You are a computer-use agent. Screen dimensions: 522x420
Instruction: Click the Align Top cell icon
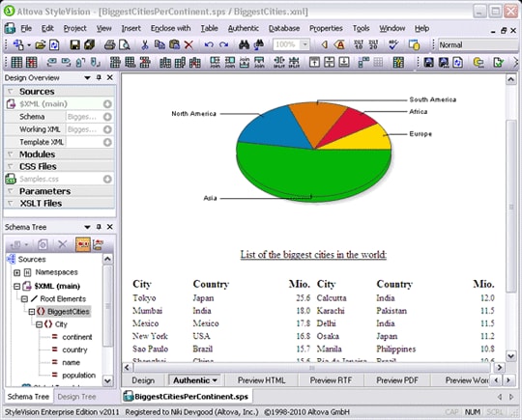coord(314,62)
